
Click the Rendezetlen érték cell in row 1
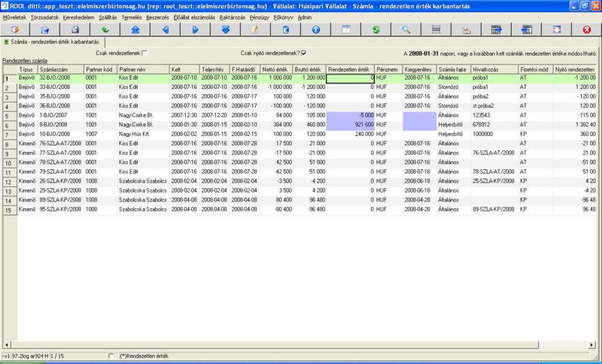(x=350, y=77)
